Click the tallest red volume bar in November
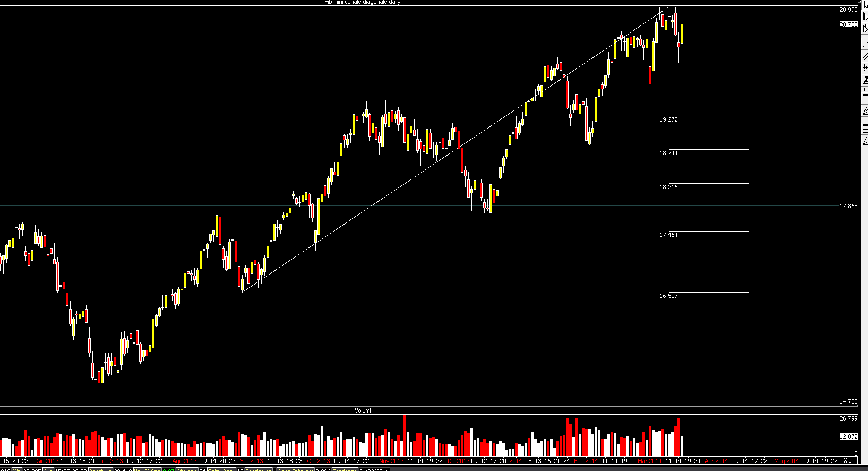Screen dimensions: 868x471 tap(405, 435)
